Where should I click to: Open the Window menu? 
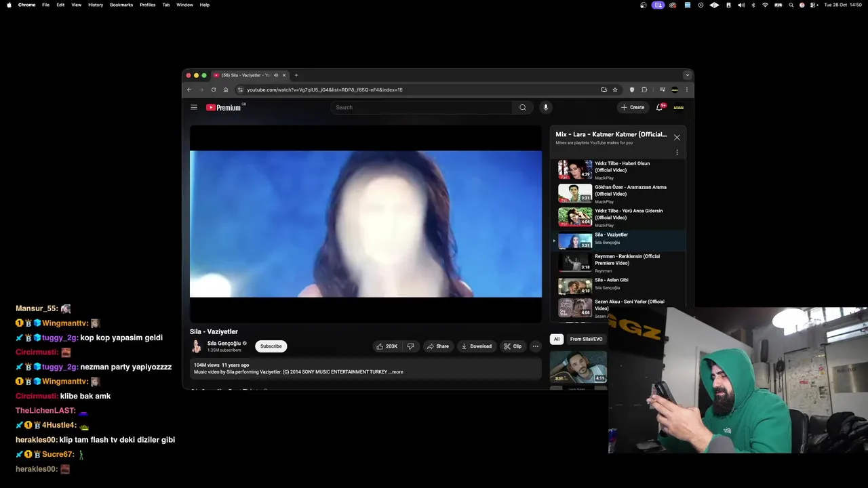click(x=184, y=5)
